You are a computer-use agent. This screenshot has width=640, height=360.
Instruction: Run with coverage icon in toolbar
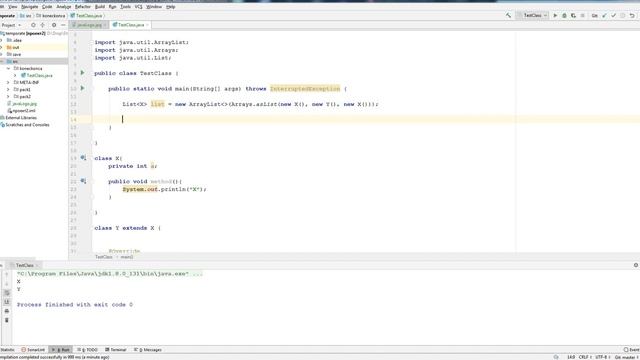[x=573, y=16]
